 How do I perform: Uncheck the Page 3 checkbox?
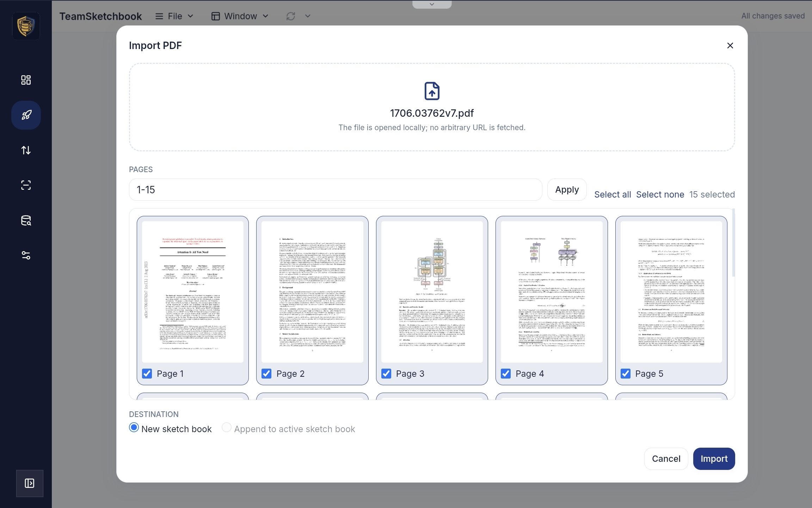pos(386,374)
